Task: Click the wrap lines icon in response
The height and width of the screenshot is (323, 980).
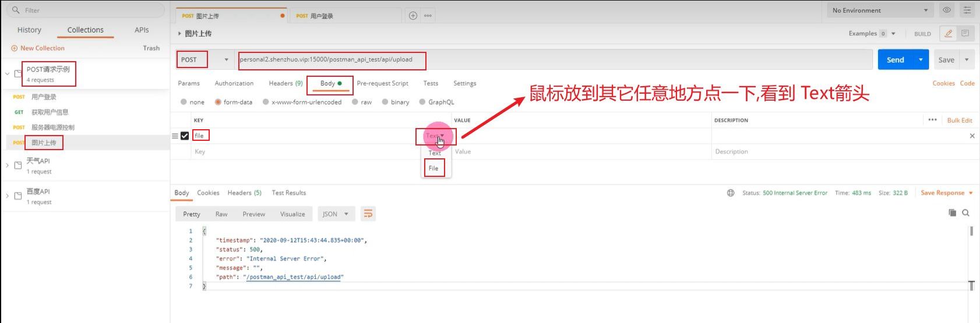Action: (x=368, y=214)
